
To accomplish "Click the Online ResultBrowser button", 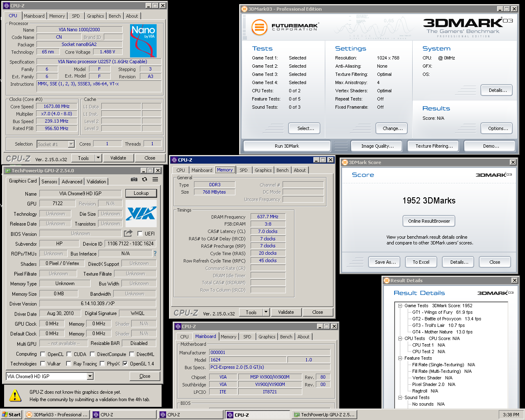I will (429, 221).
